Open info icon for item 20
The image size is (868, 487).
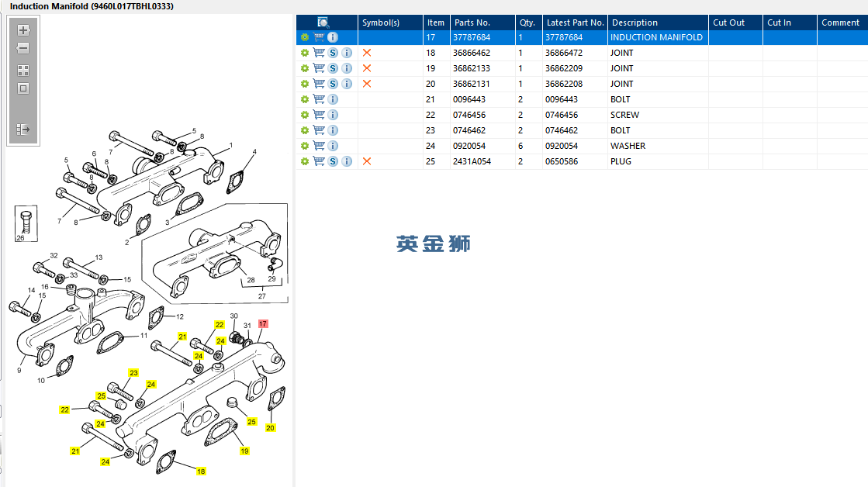(x=347, y=84)
